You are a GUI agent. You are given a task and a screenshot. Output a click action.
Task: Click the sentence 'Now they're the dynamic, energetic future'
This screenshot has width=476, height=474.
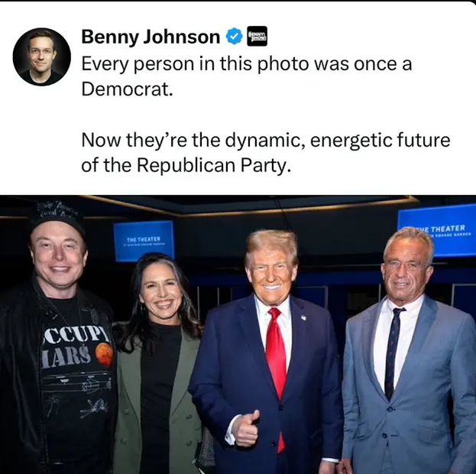point(266,141)
